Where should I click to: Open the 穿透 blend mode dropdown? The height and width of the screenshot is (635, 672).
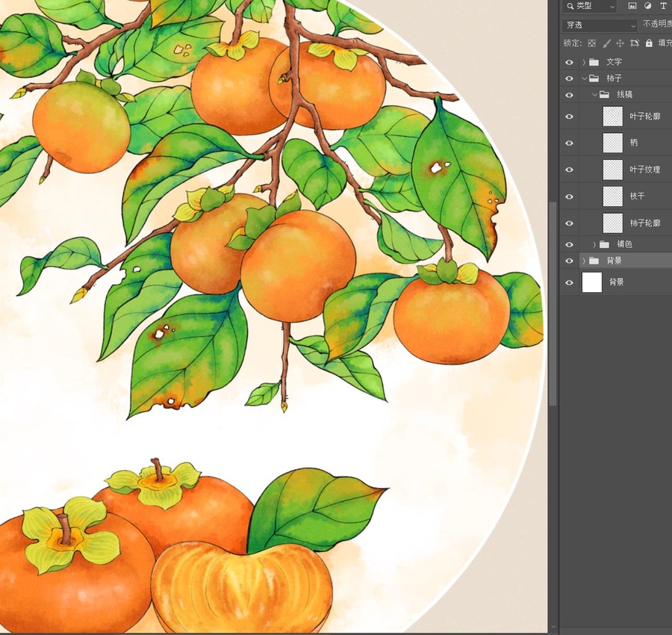[x=600, y=25]
